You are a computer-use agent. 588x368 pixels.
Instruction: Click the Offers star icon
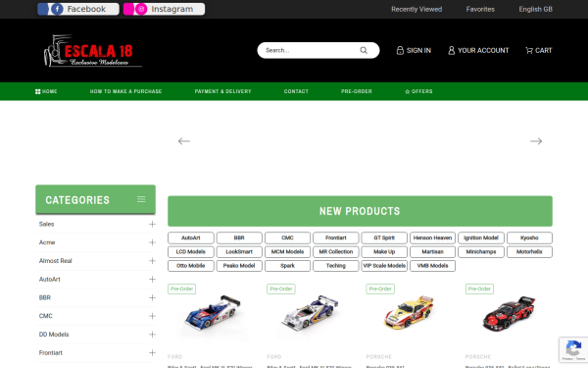click(408, 91)
